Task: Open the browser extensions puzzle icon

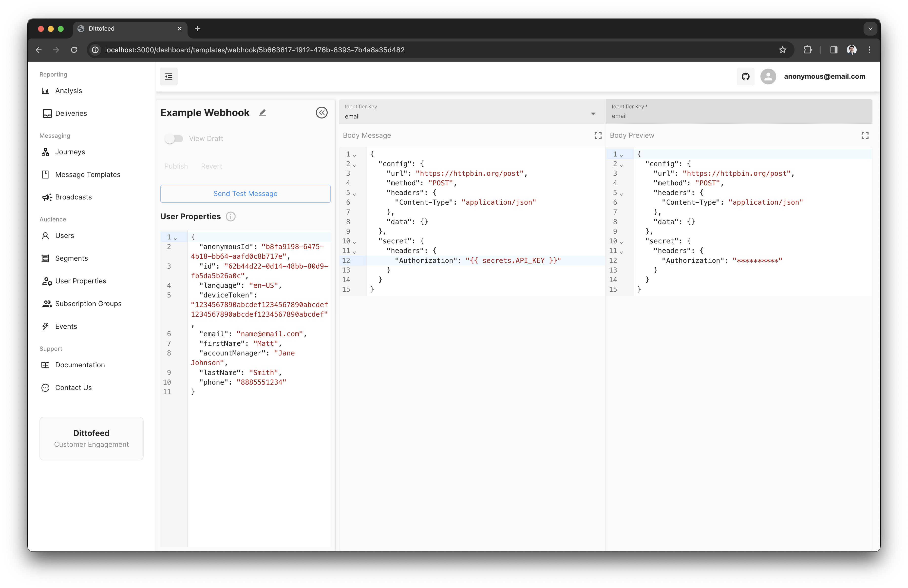Action: pos(807,50)
